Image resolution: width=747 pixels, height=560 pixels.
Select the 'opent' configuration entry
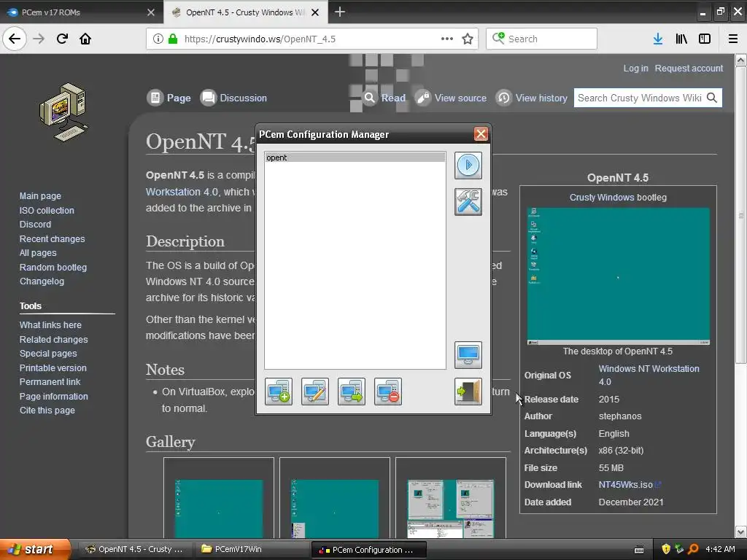355,157
